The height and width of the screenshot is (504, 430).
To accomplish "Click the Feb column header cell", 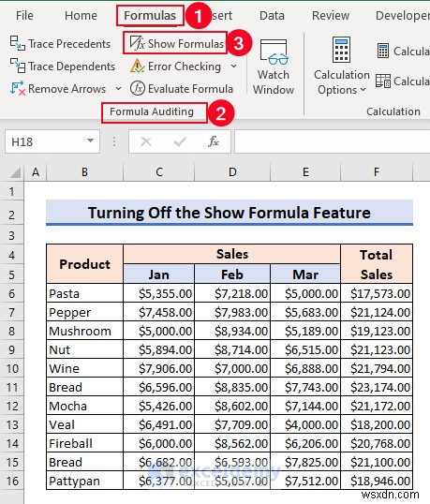I will coord(232,274).
